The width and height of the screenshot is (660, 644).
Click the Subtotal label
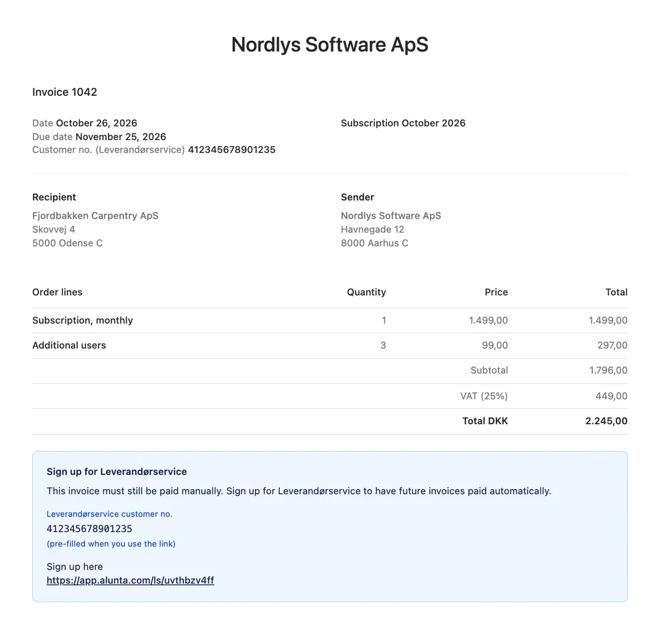489,370
